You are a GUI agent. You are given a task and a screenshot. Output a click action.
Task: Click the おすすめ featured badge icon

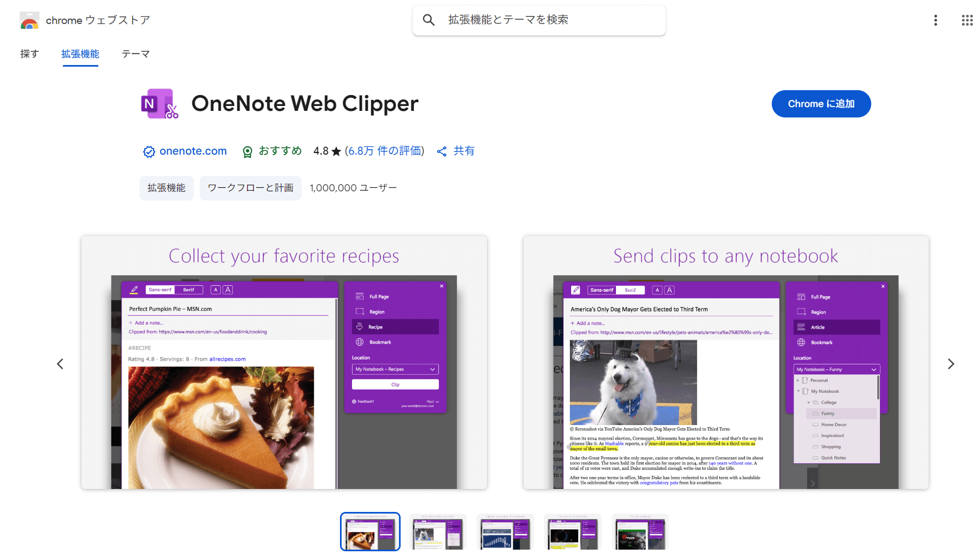tap(248, 151)
